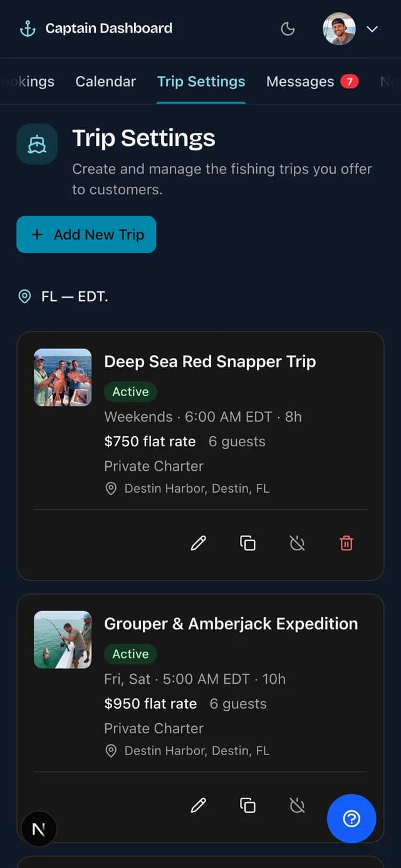
Task: Duplicate the Deep Sea Red Snapper Trip
Action: (247, 543)
